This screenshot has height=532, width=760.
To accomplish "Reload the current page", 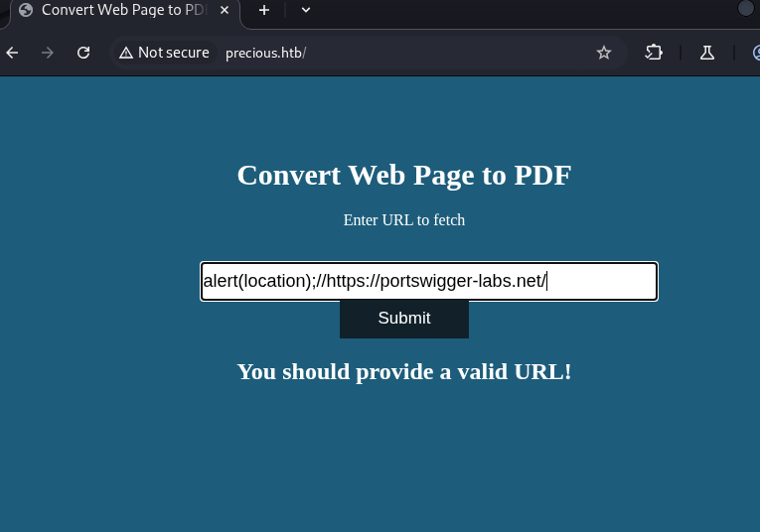I will point(83,53).
